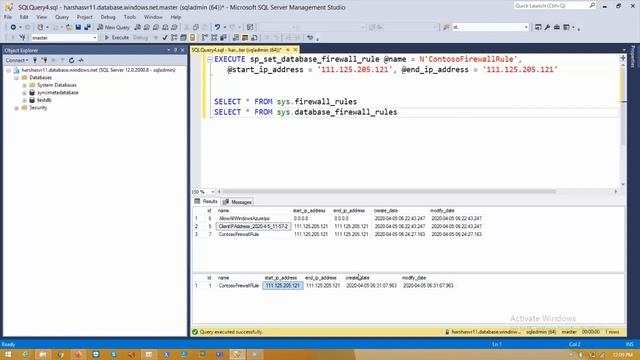This screenshot has width=640, height=360.
Task: Click Object Explorer Connect dropdown button
Action: pyautogui.click(x=17, y=60)
